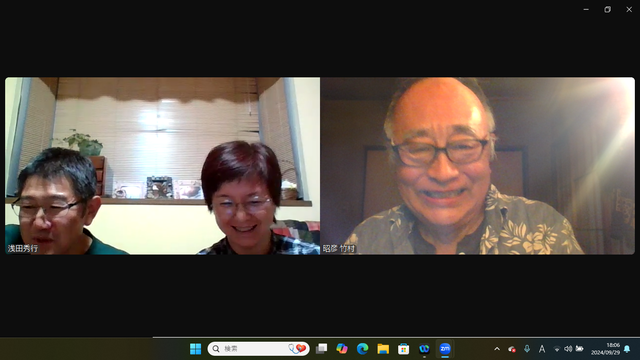Viewport: 640px width, 360px height.
Task: Click the IME input mode A indicator
Action: coord(542,349)
